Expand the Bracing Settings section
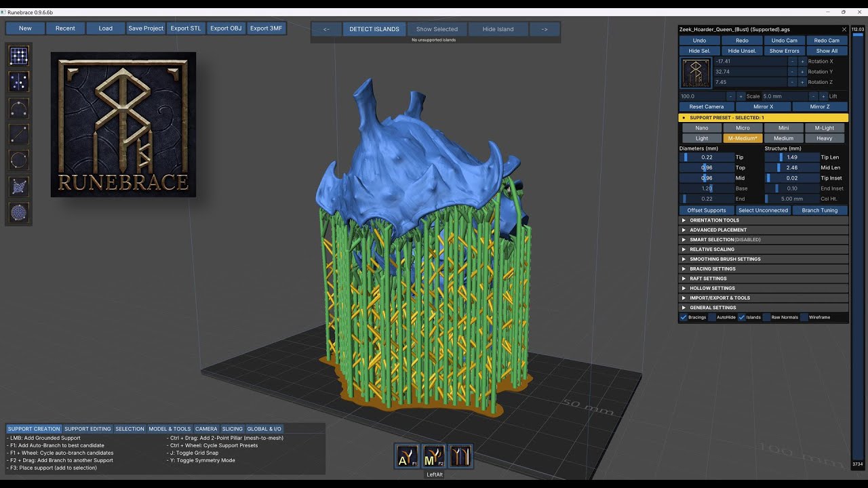 tap(764, 268)
